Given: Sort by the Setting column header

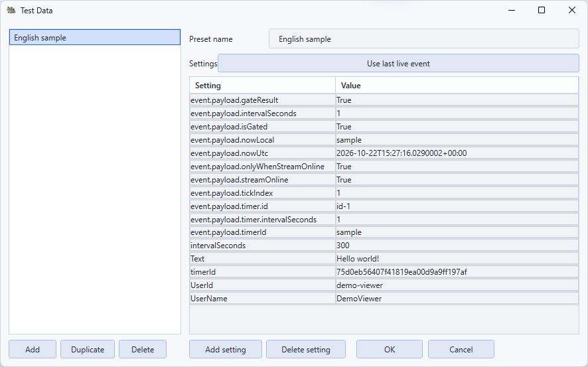Looking at the screenshot, I should tap(263, 86).
